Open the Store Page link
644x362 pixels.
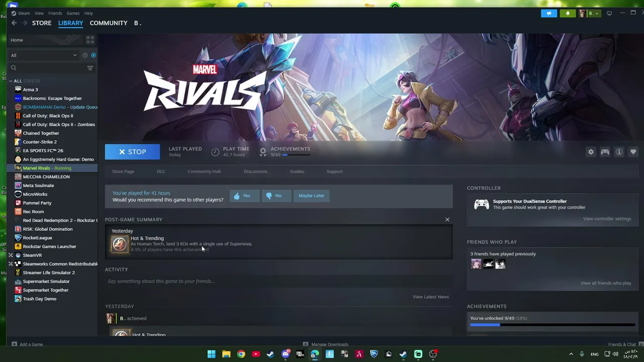pos(123,171)
